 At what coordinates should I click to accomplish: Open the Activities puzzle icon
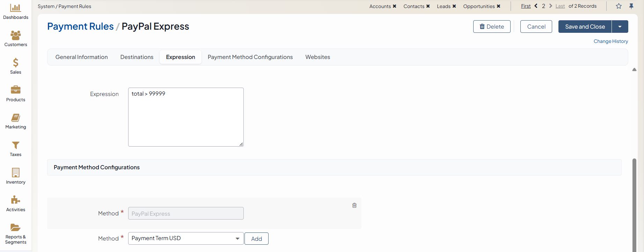16,200
